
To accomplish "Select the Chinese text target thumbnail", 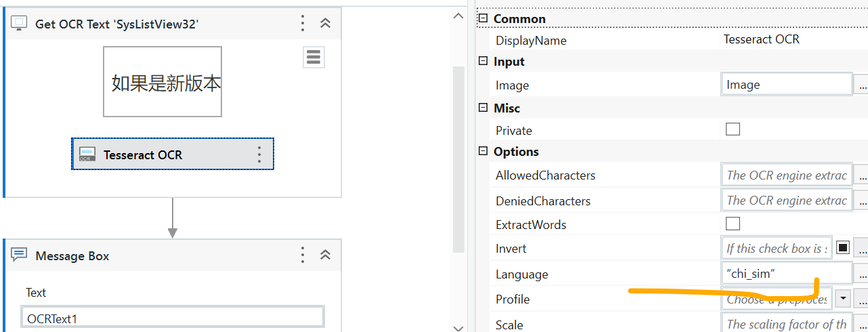I will pyautogui.click(x=162, y=82).
